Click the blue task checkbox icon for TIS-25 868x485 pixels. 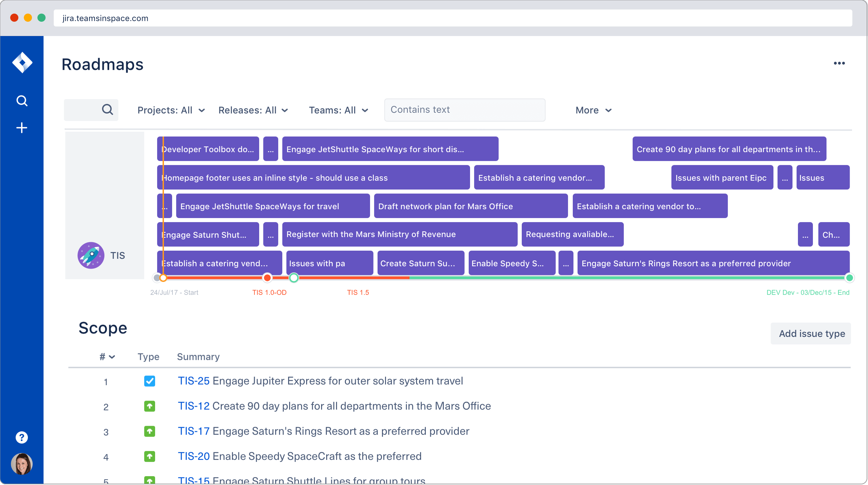coord(150,381)
